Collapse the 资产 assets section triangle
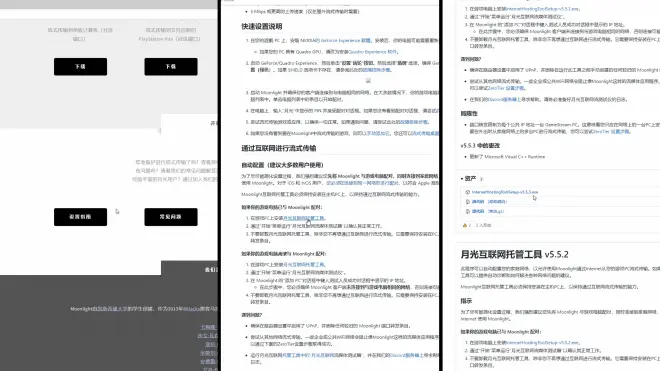 pos(462,179)
